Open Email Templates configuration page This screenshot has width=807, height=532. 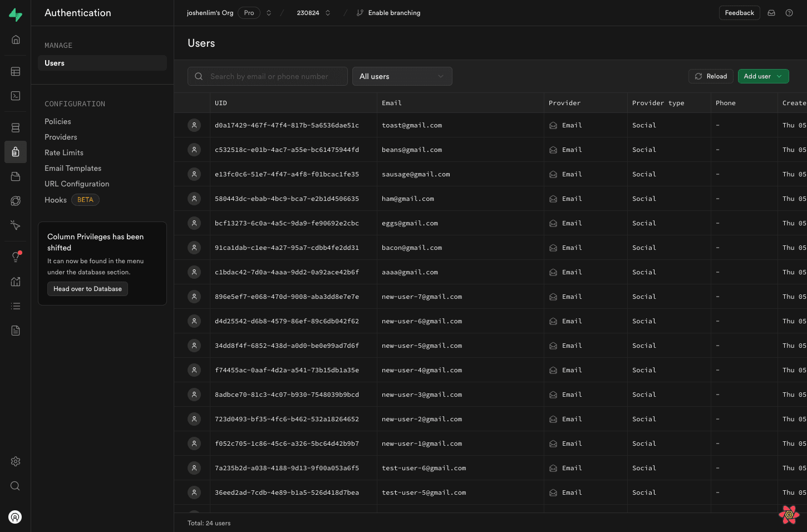coord(73,168)
